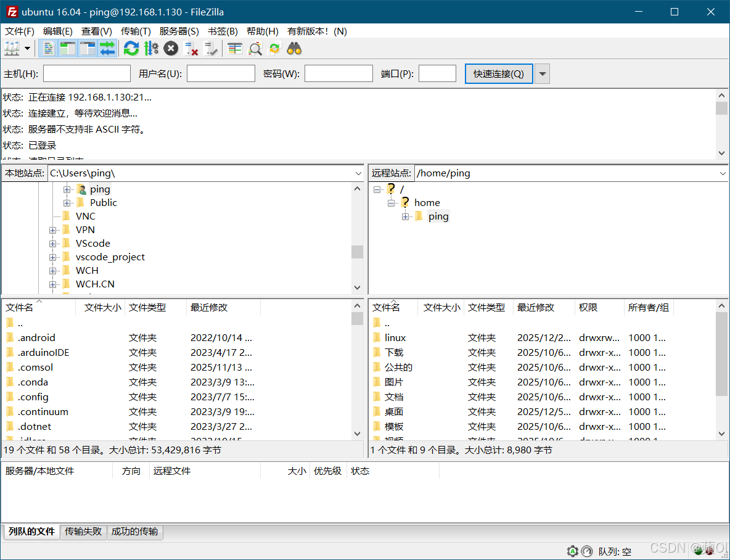Search remote files with the binoculars icon
730x560 pixels.
[x=294, y=49]
